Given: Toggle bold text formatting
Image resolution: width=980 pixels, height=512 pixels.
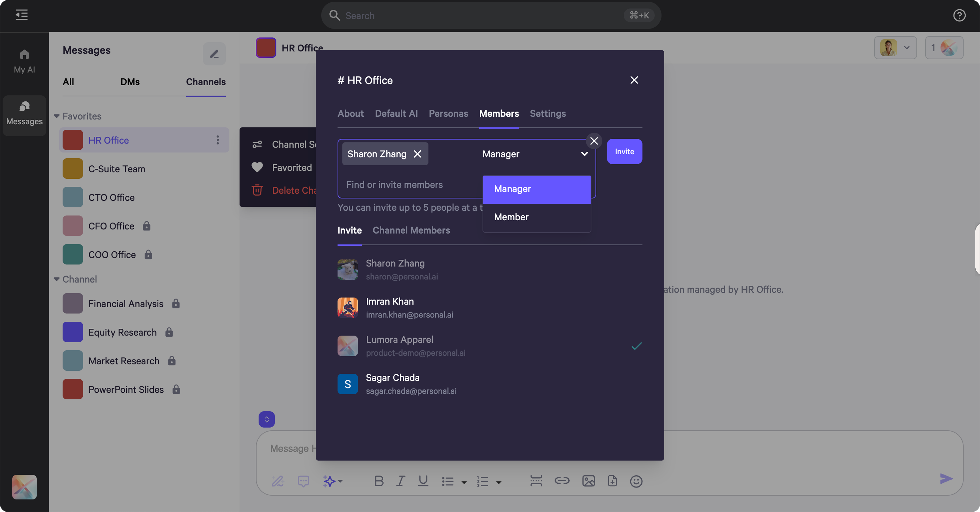Looking at the screenshot, I should tap(379, 481).
